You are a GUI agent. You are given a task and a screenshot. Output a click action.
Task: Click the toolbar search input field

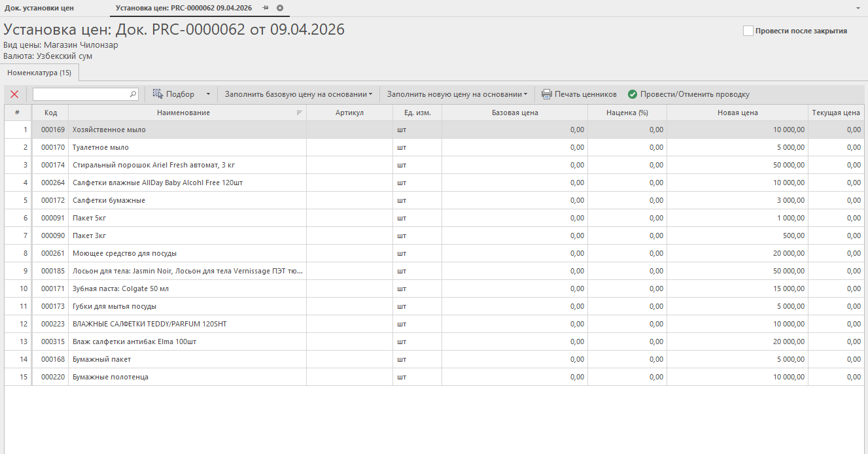click(80, 94)
